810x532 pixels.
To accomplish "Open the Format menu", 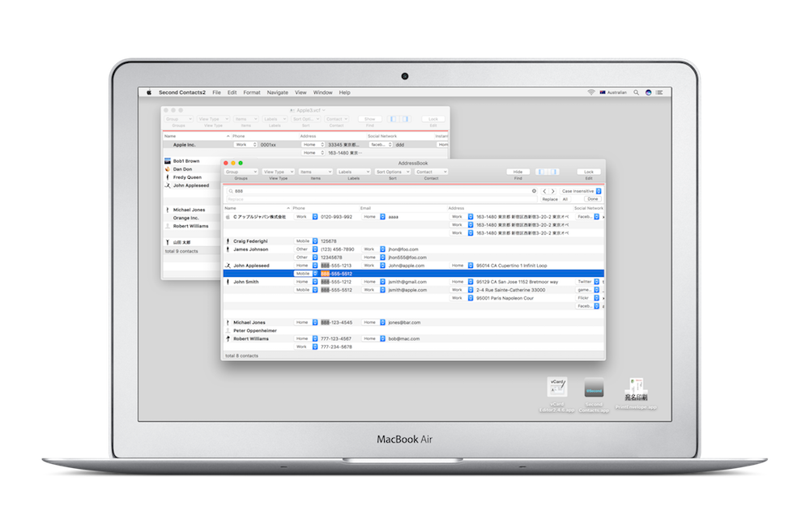I will [252, 92].
